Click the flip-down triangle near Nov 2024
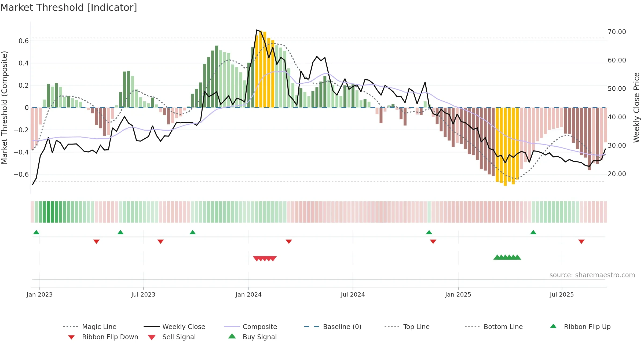644x362 pixels. pyautogui.click(x=433, y=242)
